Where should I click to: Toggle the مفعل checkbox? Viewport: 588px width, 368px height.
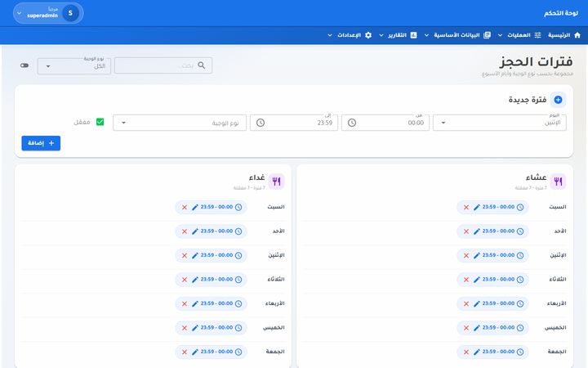pos(100,122)
